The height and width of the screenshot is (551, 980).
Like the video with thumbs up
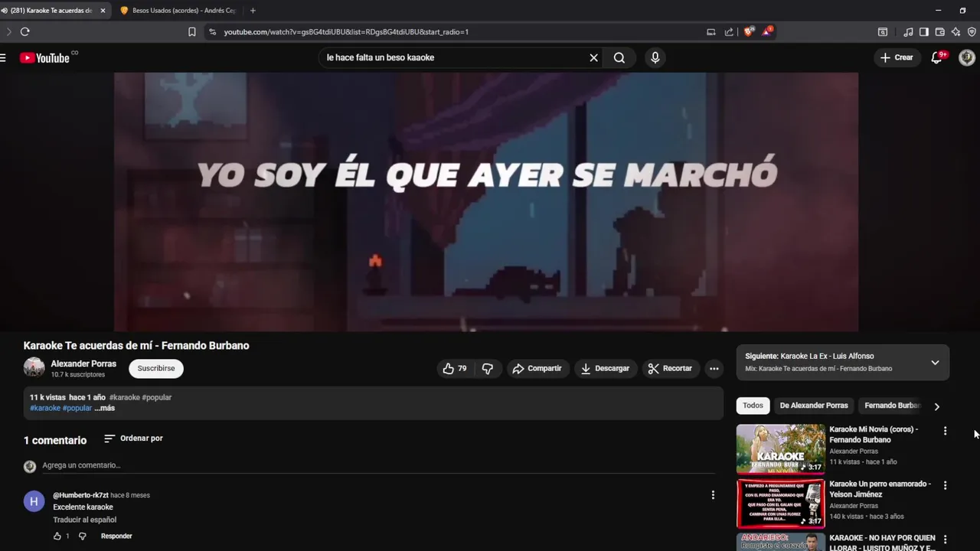(x=455, y=368)
